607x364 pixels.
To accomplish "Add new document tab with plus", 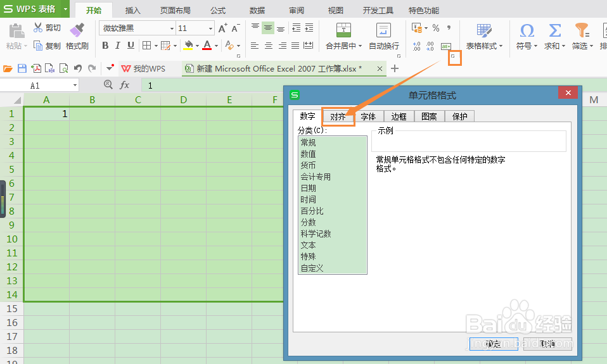I will coord(395,68).
